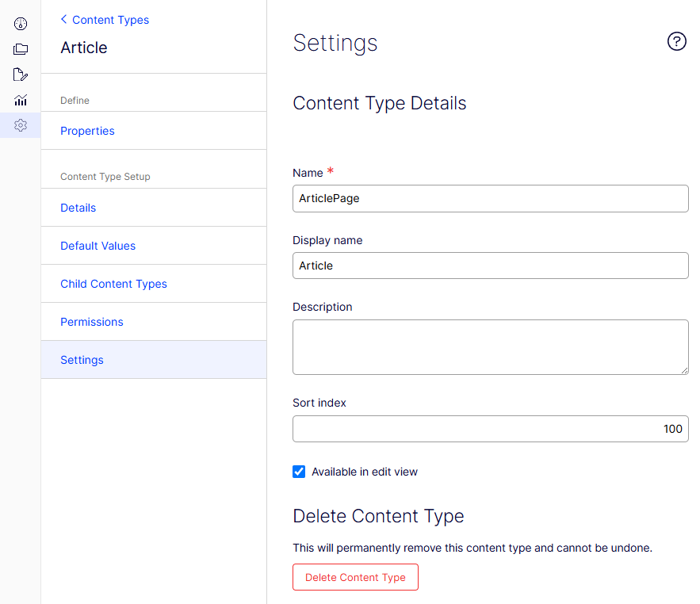Focus the Name field containing ArticlePage

(490, 199)
